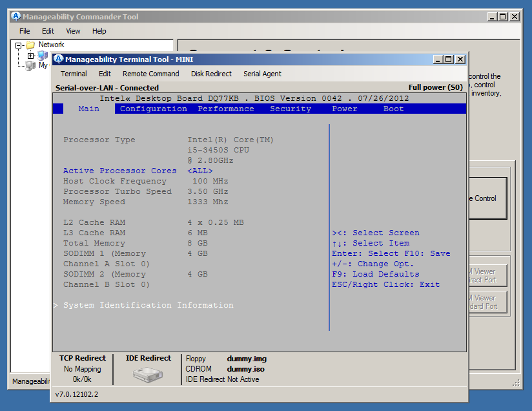532x411 pixels.
Task: Select the My computer icon in tree
Action: click(30, 65)
